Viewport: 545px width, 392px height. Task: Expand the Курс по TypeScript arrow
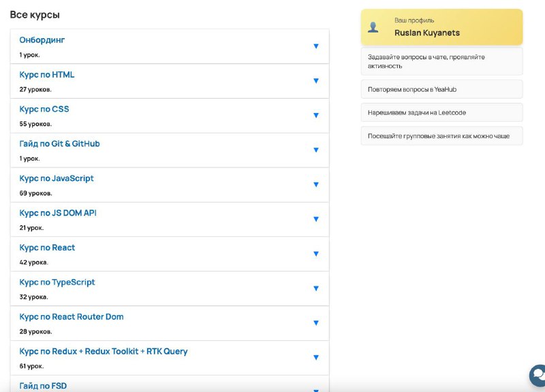pos(316,289)
